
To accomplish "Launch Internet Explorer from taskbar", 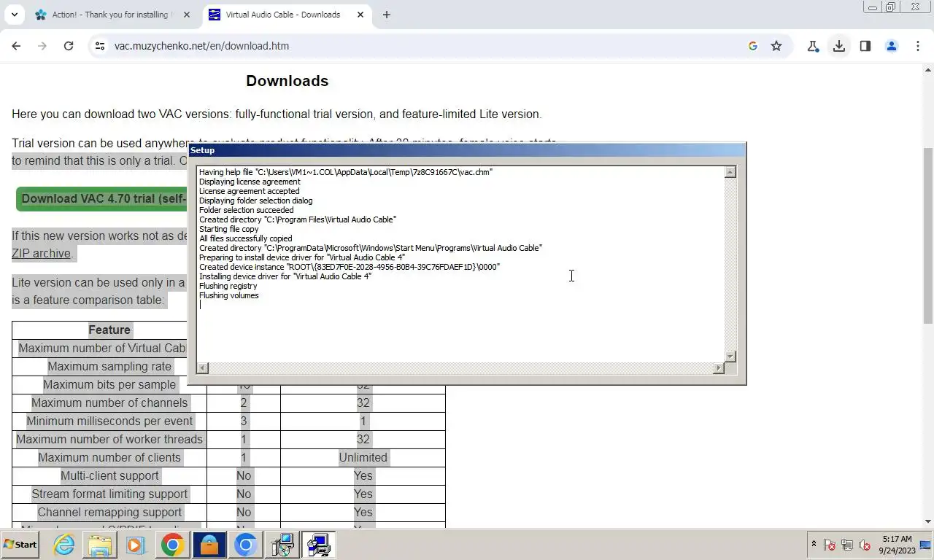I will 64,545.
